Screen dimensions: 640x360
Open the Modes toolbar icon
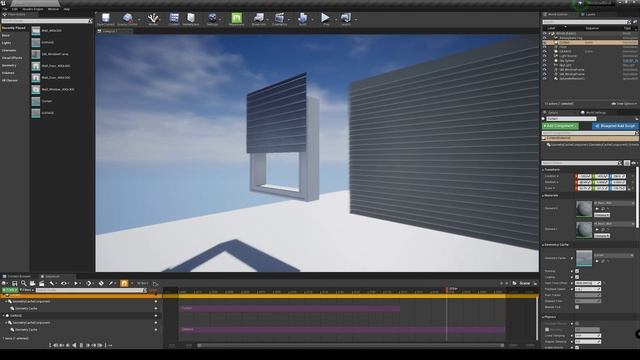[x=153, y=19]
